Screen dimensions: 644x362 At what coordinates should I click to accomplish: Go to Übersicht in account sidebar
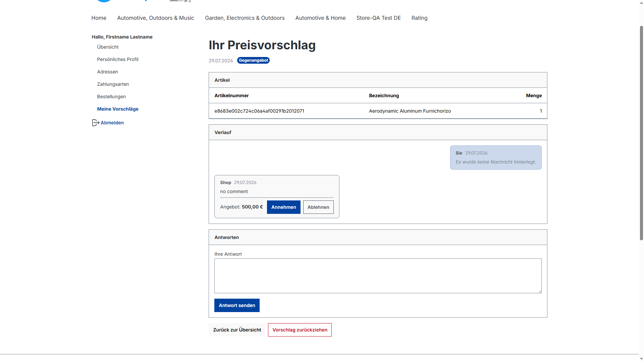(x=108, y=47)
